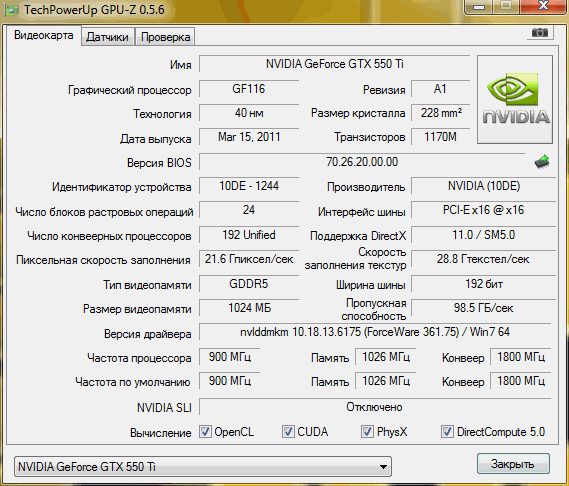Click the default shader clock 1800 МГц

[x=521, y=381]
